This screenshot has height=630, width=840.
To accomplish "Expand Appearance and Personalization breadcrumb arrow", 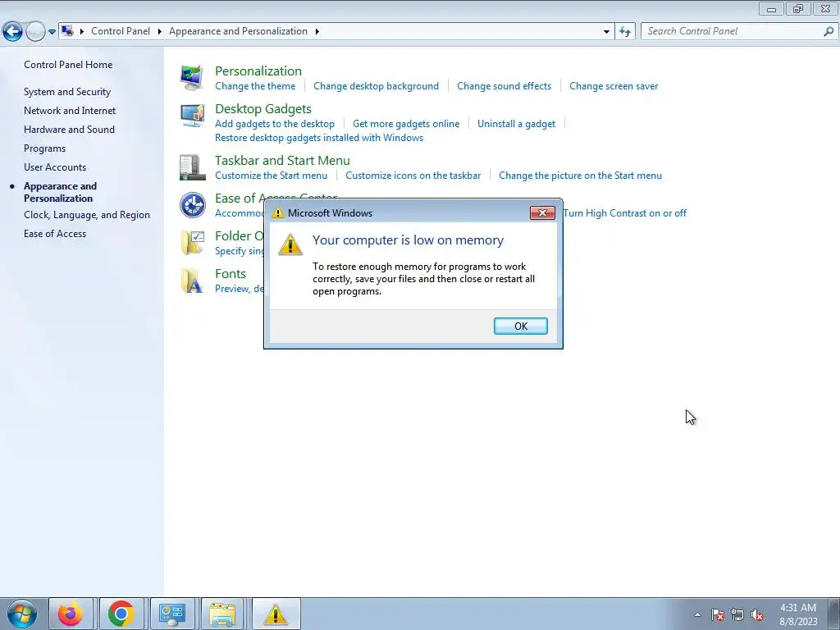I will (x=317, y=31).
